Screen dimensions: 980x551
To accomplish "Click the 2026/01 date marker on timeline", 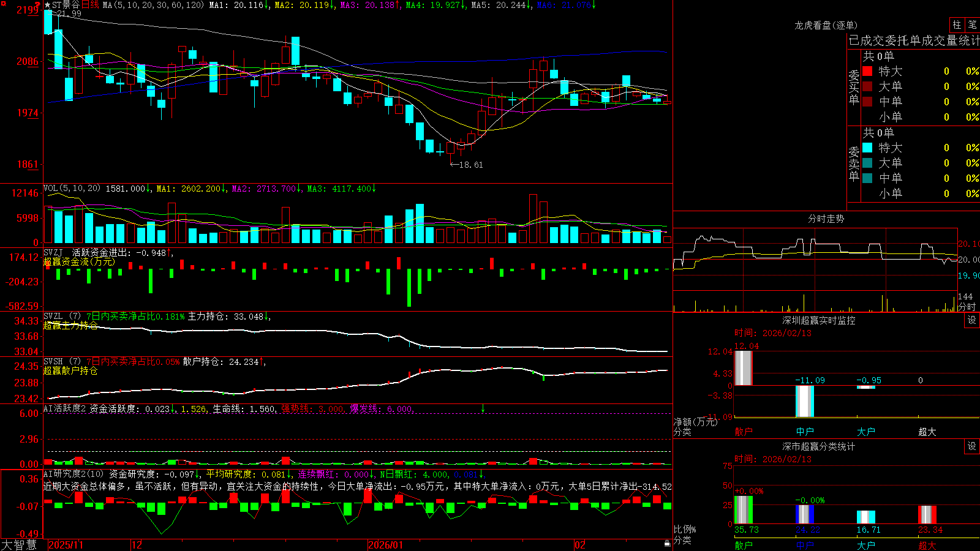I will [x=385, y=545].
